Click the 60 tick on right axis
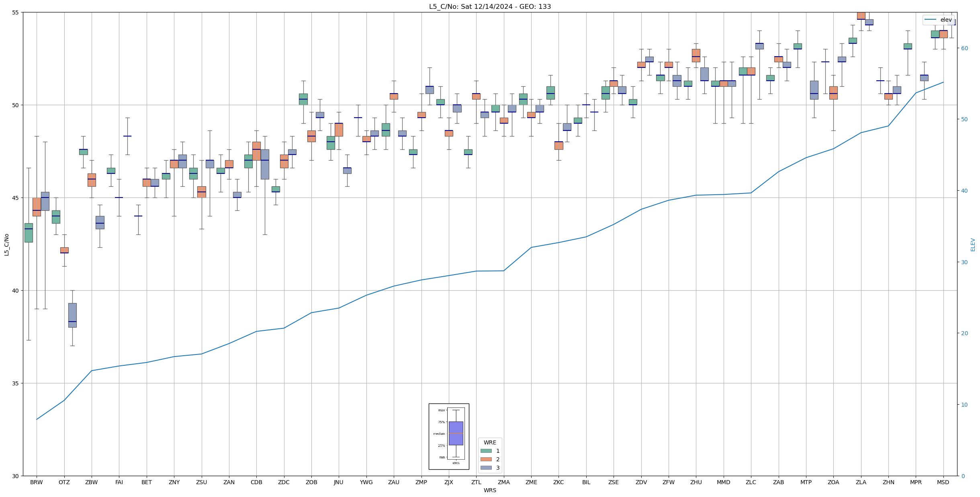 964,48
